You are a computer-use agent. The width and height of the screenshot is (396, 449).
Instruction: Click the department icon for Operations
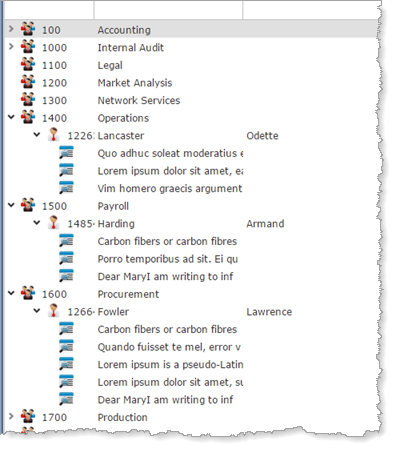(28, 117)
